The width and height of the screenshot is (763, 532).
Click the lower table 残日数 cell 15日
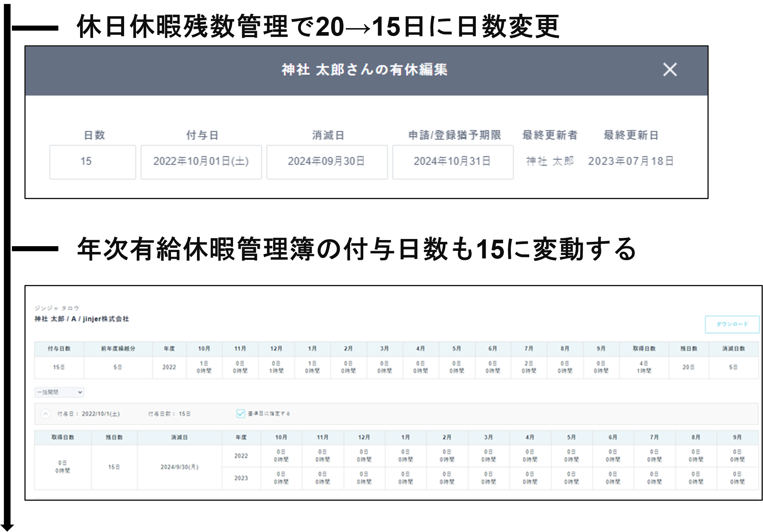point(114,467)
